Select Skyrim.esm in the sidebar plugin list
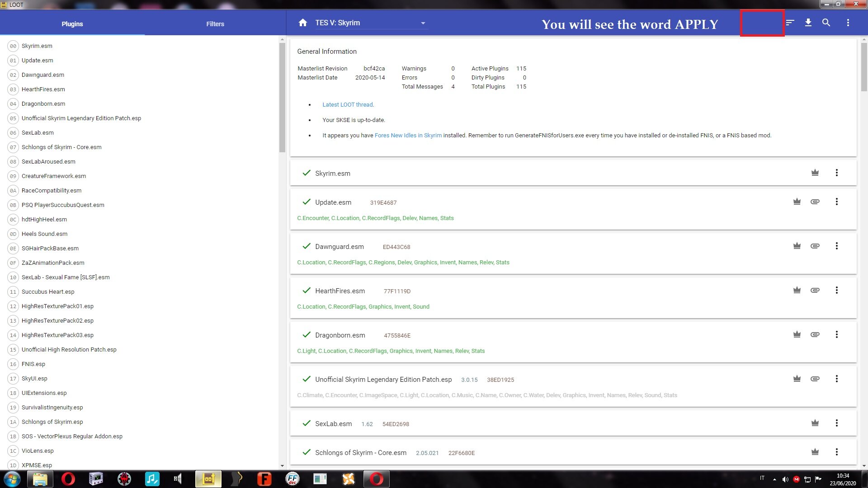Viewport: 868px width, 488px height. [140, 46]
